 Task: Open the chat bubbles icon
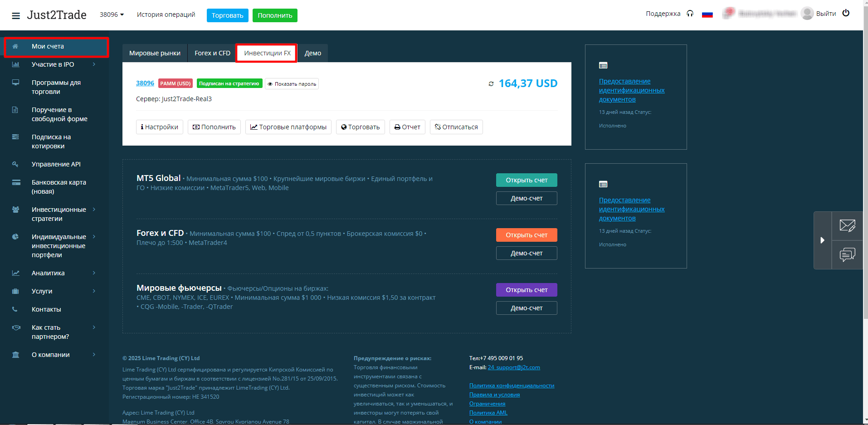[x=847, y=254]
